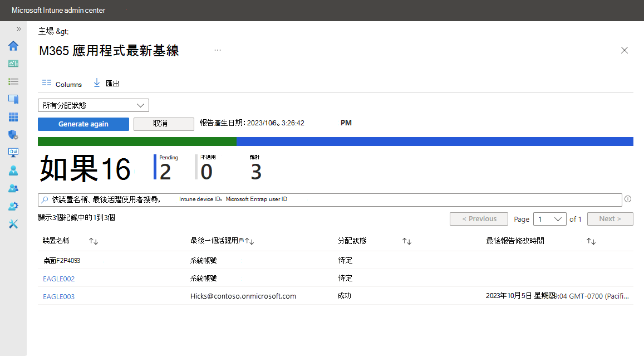Screen dimensions: 644x356
Task: Click the 取消 button
Action: (x=164, y=124)
